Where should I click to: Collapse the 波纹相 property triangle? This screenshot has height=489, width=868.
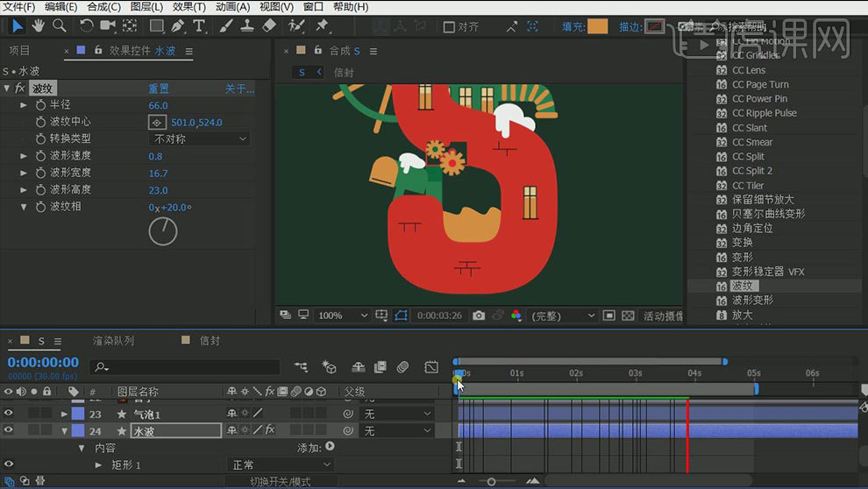tap(24, 207)
